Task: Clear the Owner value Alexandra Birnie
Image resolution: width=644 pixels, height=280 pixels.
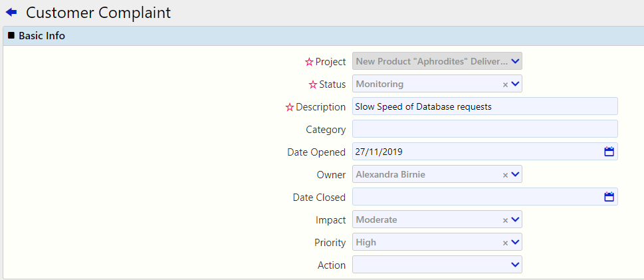Action: click(x=505, y=175)
